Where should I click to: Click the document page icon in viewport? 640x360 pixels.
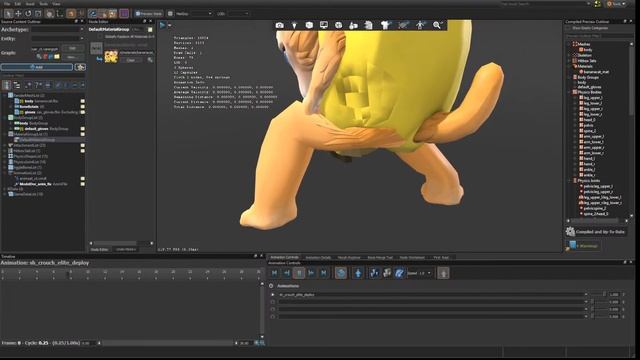coord(368,25)
